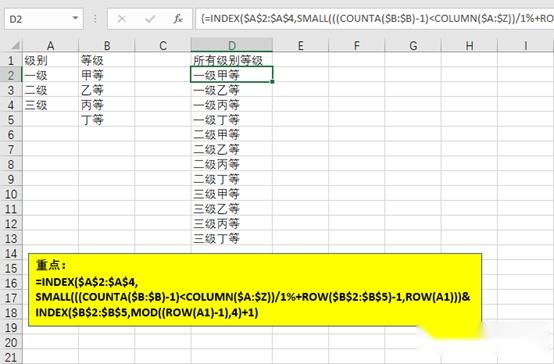Image resolution: width=554 pixels, height=364 pixels.
Task: Click the formula bar options dots handle
Action: [95, 19]
